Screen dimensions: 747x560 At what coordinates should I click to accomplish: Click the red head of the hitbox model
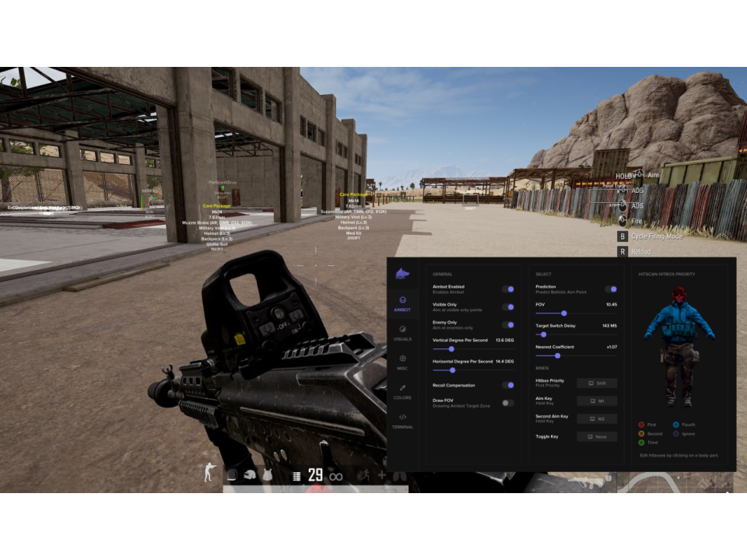[x=679, y=296]
